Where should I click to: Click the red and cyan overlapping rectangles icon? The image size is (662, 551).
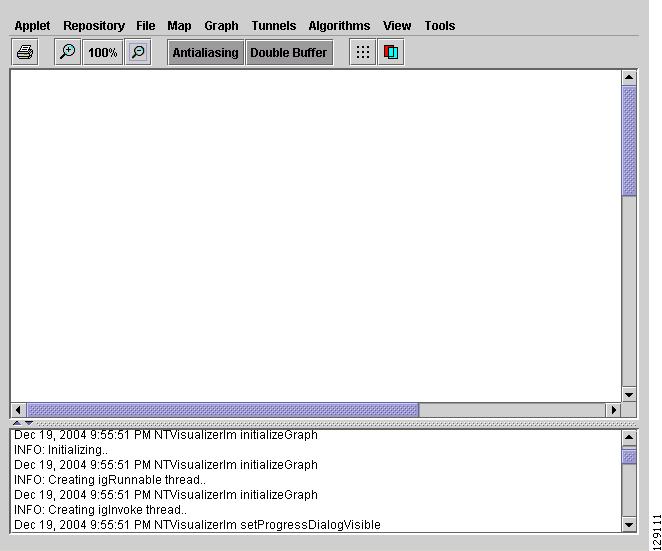(391, 52)
